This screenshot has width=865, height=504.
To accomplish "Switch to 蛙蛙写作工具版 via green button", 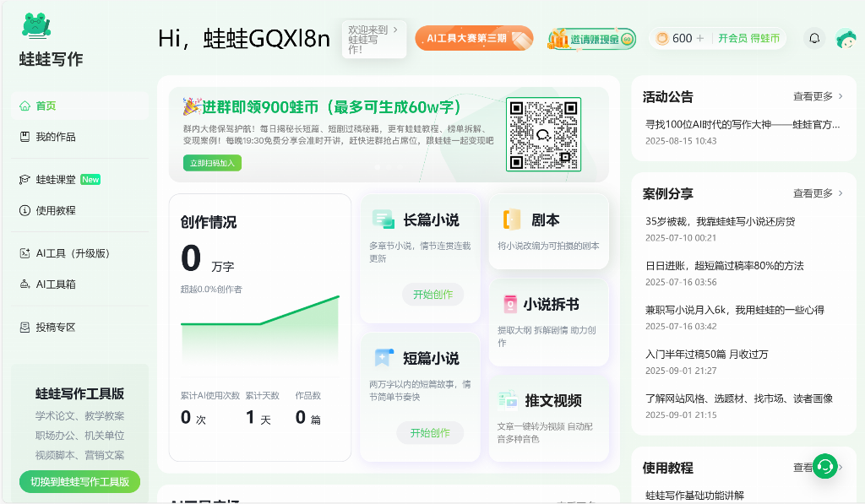I will coord(79,481).
